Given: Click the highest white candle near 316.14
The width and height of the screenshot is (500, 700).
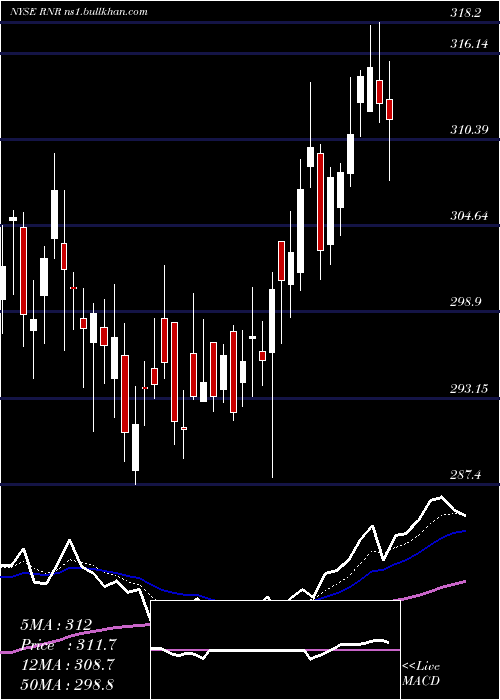Looking at the screenshot, I should tap(370, 89).
